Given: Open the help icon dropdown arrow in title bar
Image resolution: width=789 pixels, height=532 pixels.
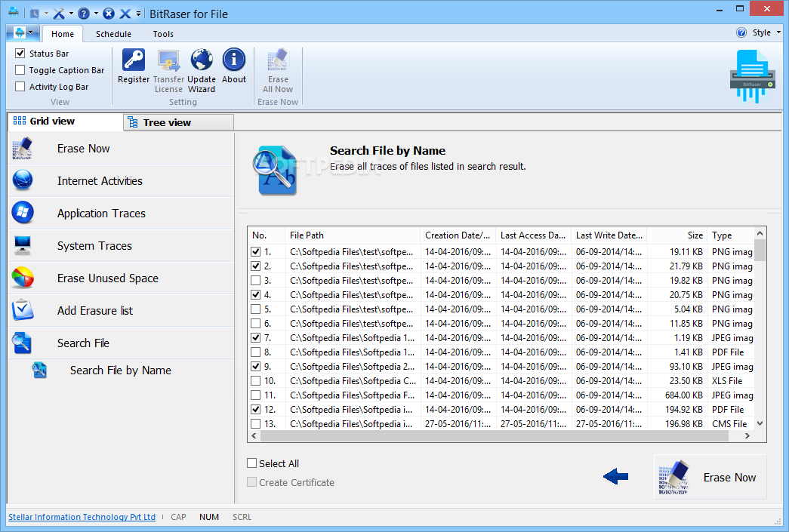Looking at the screenshot, I should pyautogui.click(x=96, y=14).
